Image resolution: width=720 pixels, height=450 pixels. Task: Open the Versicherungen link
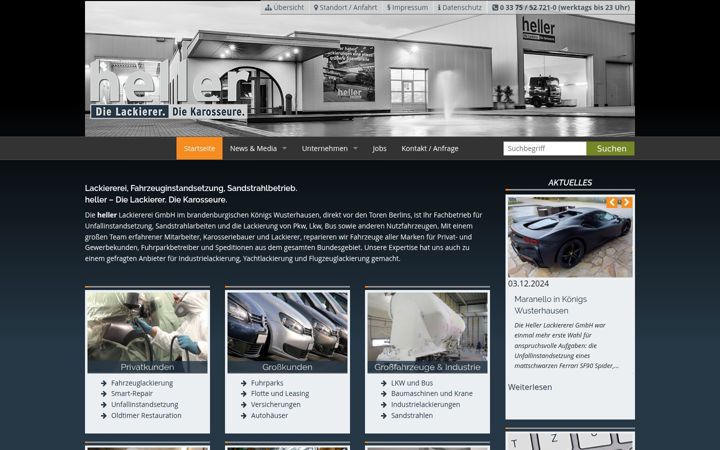276,405
